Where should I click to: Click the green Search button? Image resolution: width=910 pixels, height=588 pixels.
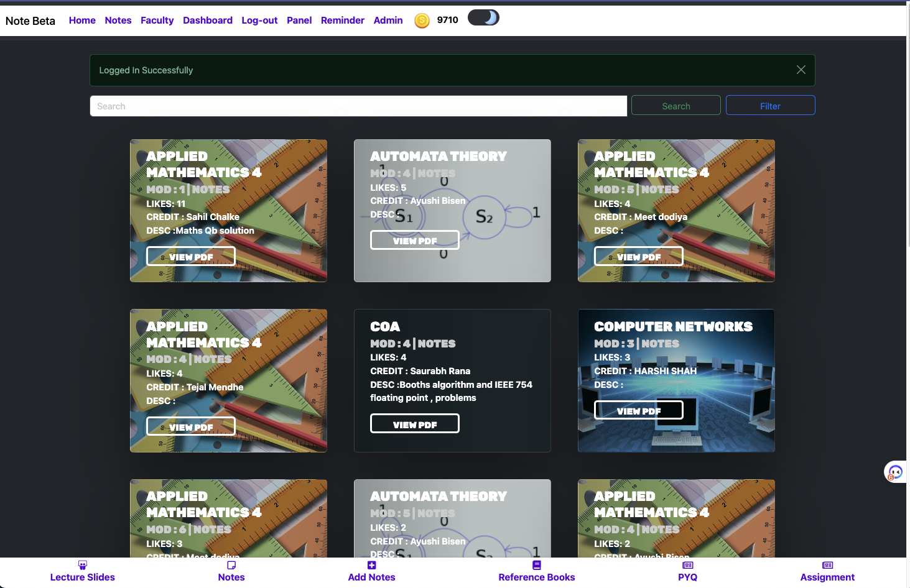coord(676,106)
